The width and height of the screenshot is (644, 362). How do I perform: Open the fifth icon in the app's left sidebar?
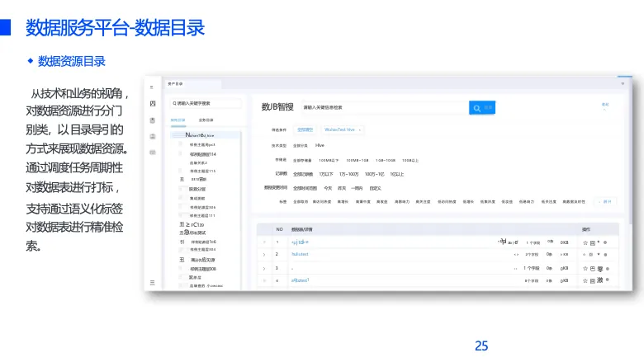[153, 152]
